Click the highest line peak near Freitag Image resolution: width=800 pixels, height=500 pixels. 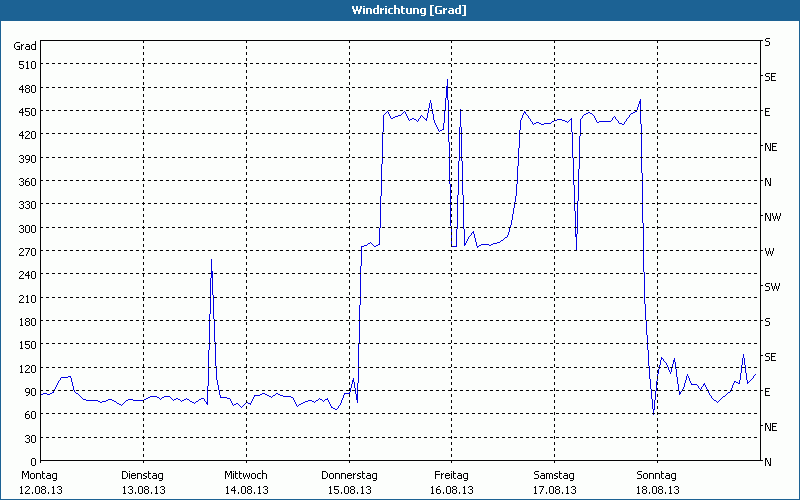(447, 80)
